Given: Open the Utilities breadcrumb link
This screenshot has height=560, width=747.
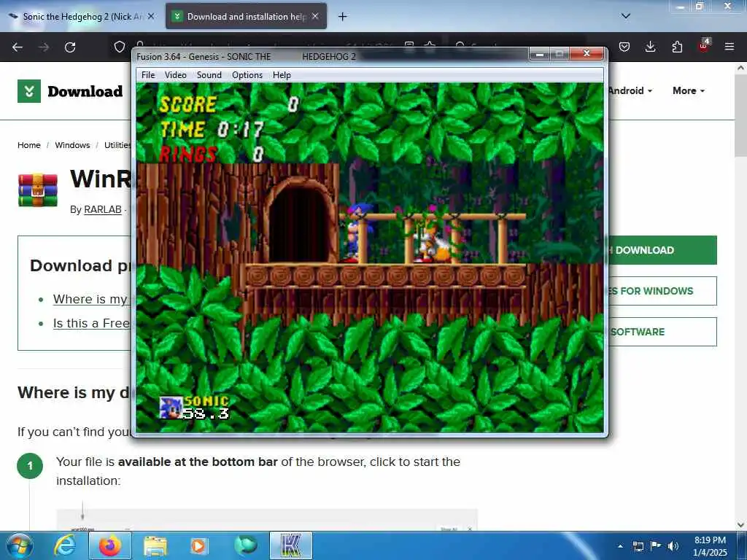Looking at the screenshot, I should [x=117, y=145].
